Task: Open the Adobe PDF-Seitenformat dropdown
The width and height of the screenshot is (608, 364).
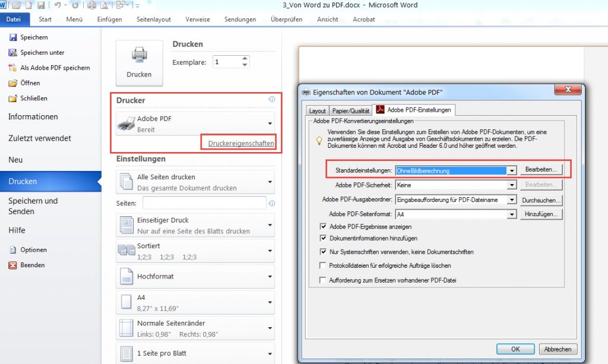Action: click(512, 214)
